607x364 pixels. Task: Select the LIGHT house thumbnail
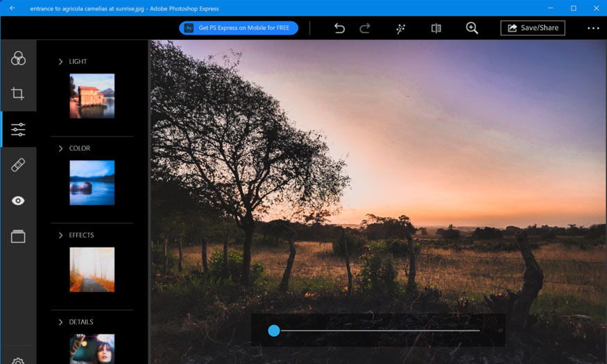92,96
